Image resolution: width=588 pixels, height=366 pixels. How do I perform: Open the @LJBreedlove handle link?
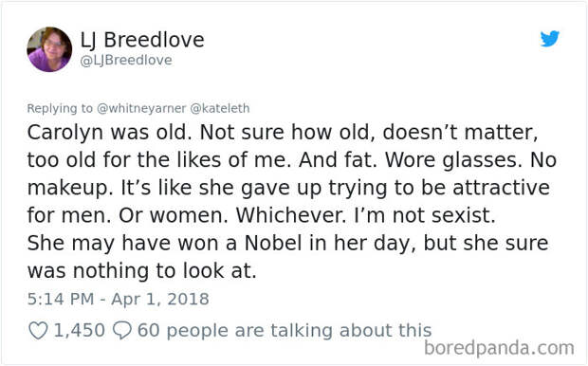126,61
